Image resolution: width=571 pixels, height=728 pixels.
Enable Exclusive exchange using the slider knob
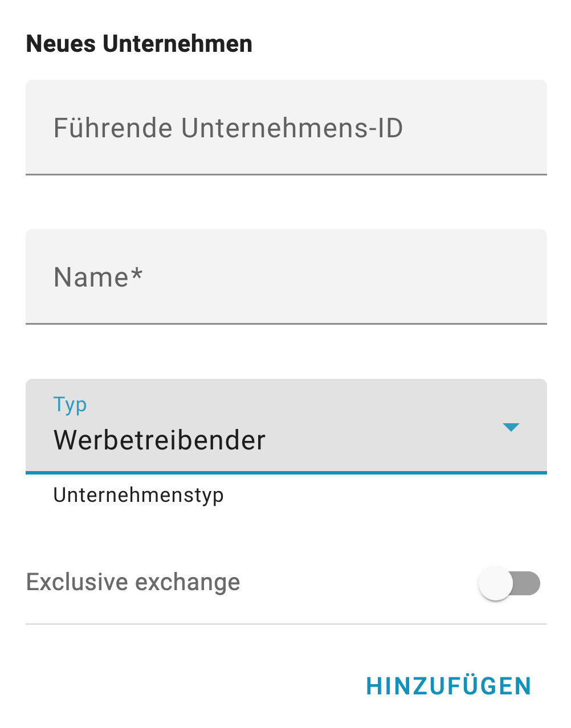click(x=496, y=583)
